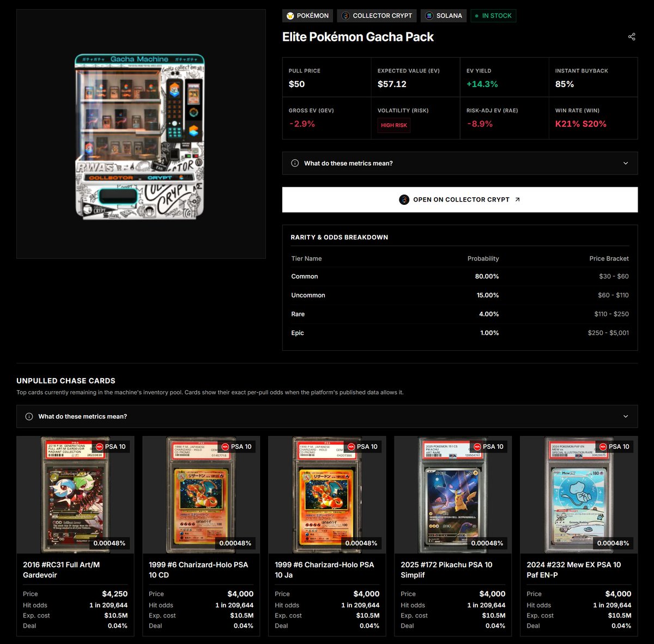Open the Charizard-Holo Ja card thumbnail
This screenshot has width=654, height=644.
327,495
